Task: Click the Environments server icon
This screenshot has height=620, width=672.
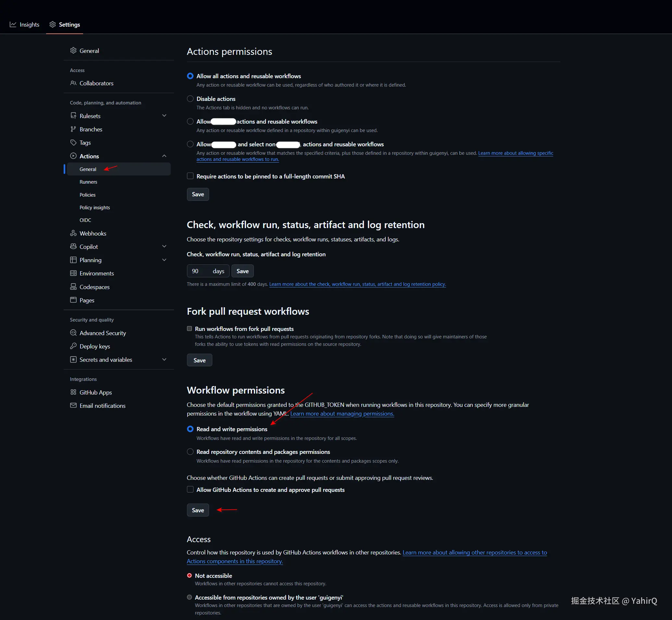Action: pyautogui.click(x=73, y=273)
